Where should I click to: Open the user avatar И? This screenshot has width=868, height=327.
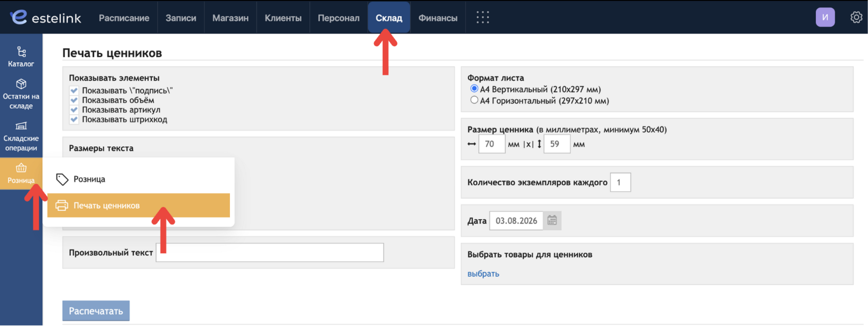pyautogui.click(x=825, y=18)
